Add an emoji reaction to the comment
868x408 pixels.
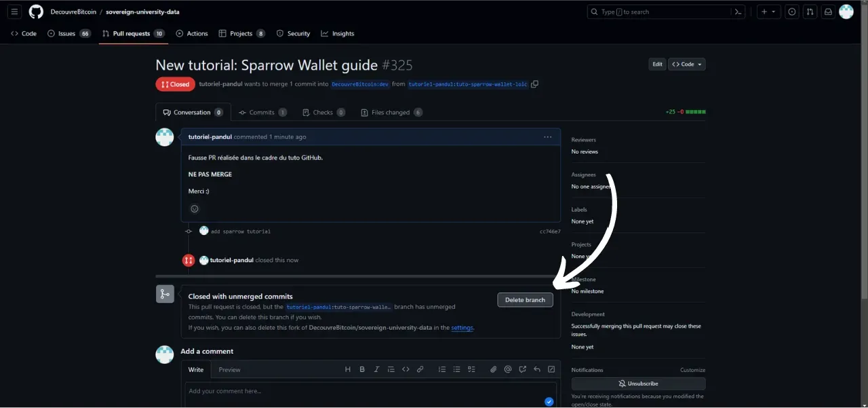click(195, 209)
